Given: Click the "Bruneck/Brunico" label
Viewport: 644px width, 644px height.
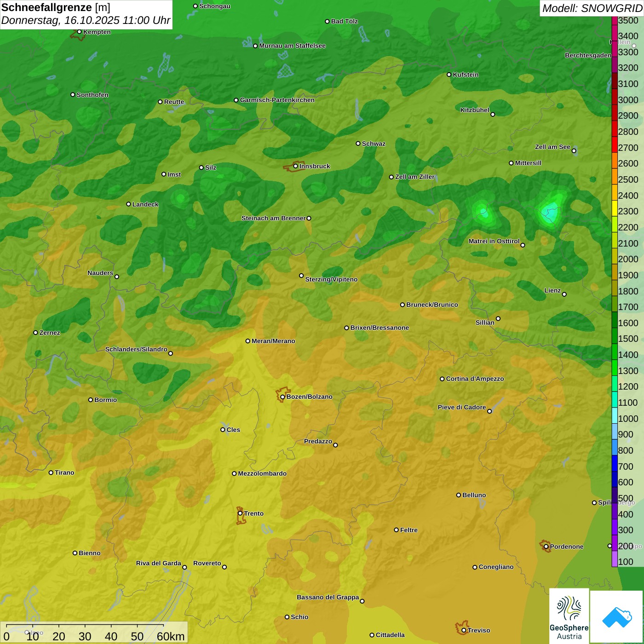Looking at the screenshot, I should coord(432,305).
